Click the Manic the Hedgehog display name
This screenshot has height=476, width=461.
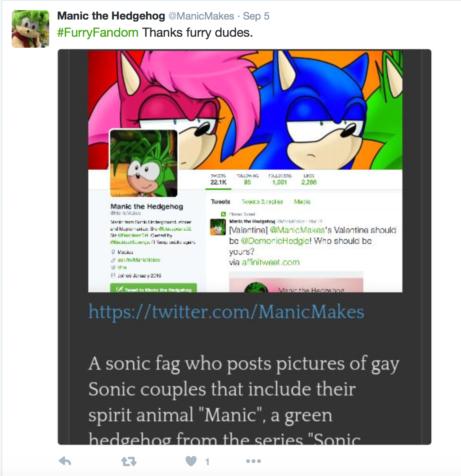(x=111, y=16)
